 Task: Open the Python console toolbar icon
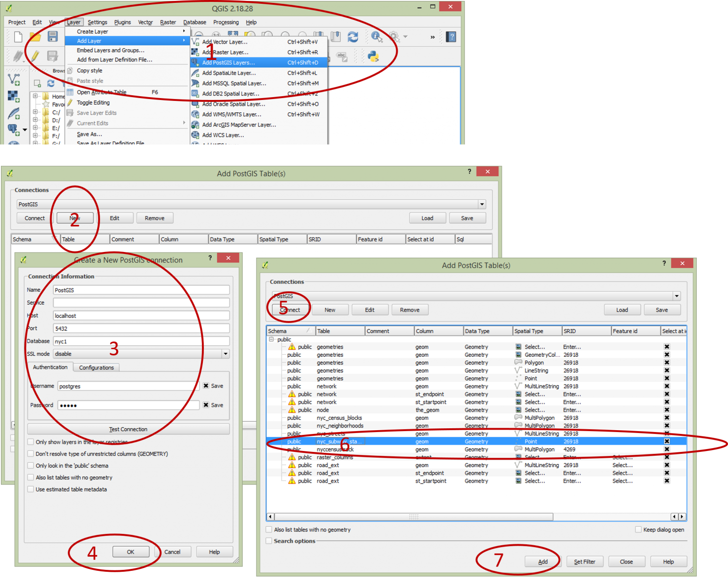pos(374,56)
